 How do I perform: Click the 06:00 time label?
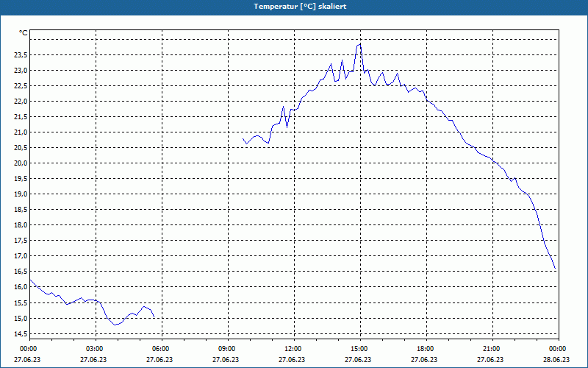[160, 349]
